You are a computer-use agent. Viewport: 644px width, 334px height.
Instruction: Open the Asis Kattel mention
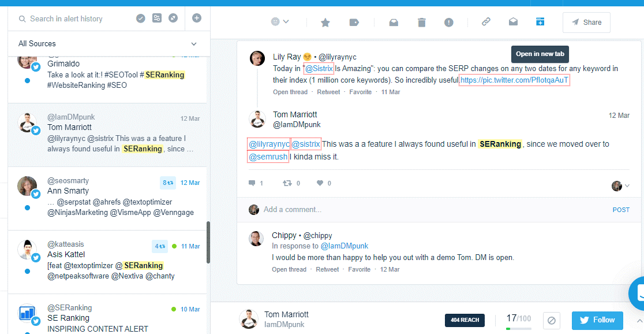[107, 262]
